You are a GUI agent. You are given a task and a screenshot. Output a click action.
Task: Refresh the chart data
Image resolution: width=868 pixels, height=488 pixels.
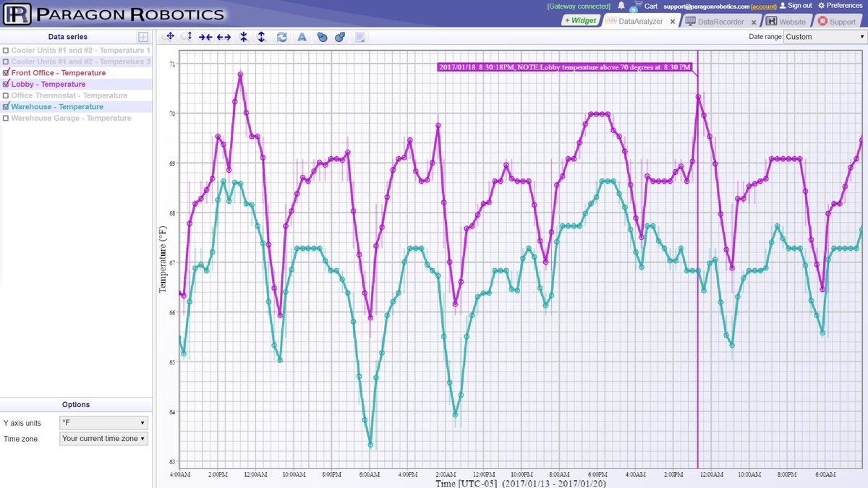pyautogui.click(x=282, y=36)
